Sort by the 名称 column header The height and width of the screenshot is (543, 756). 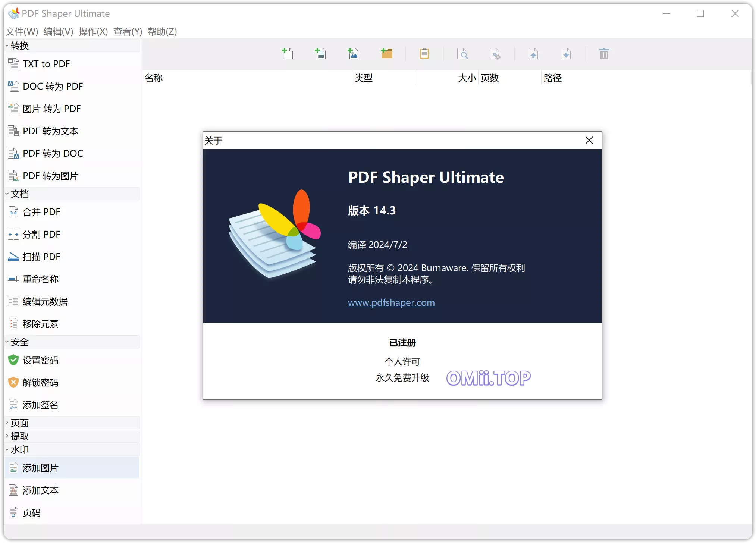247,78
